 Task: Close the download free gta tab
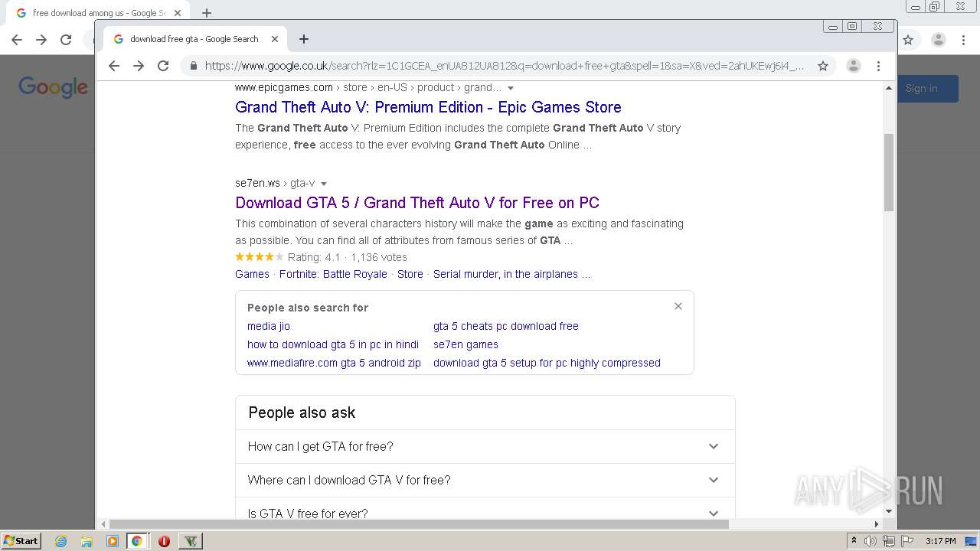(x=274, y=39)
